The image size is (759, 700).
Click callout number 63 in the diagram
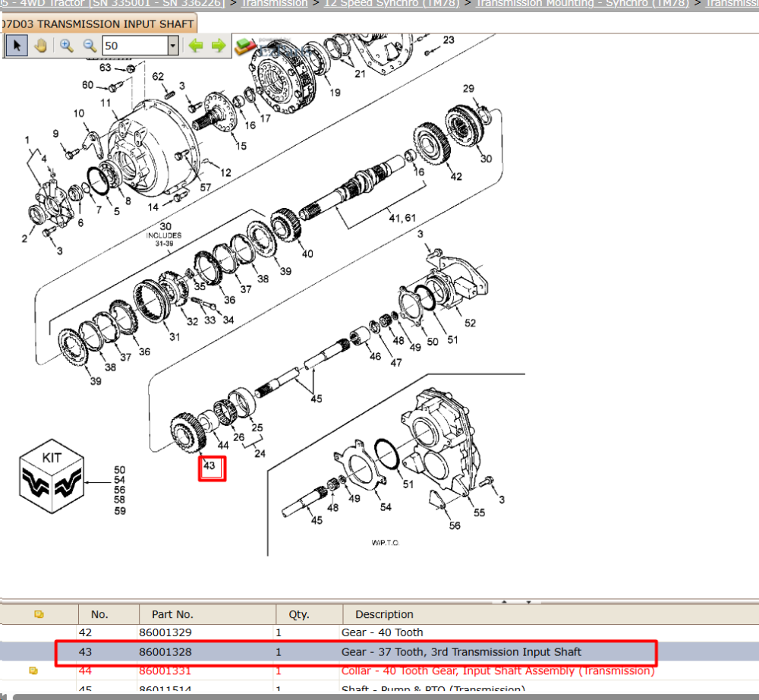click(105, 68)
